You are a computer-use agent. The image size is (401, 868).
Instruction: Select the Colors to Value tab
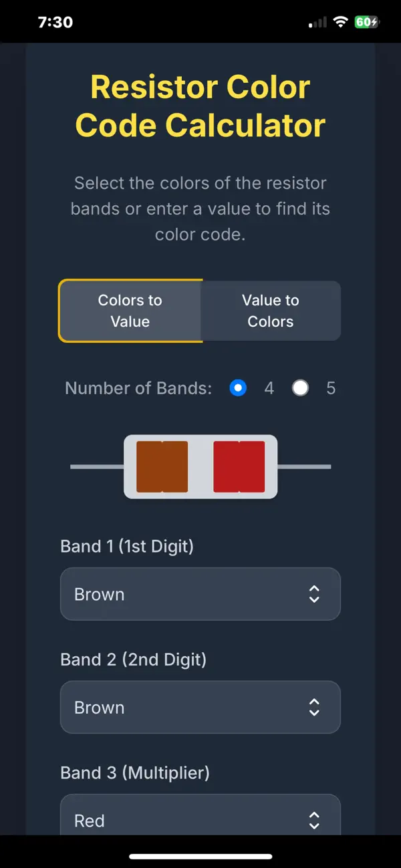130,311
